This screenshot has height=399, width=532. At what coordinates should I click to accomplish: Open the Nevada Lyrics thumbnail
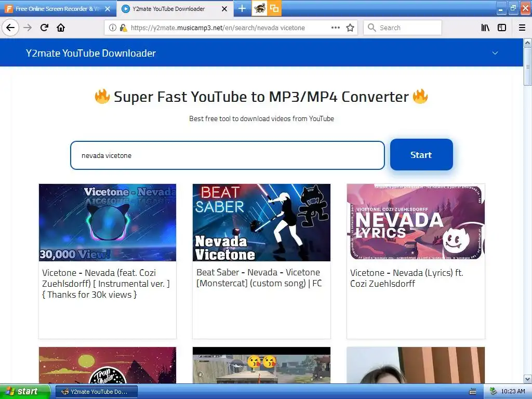(x=416, y=222)
